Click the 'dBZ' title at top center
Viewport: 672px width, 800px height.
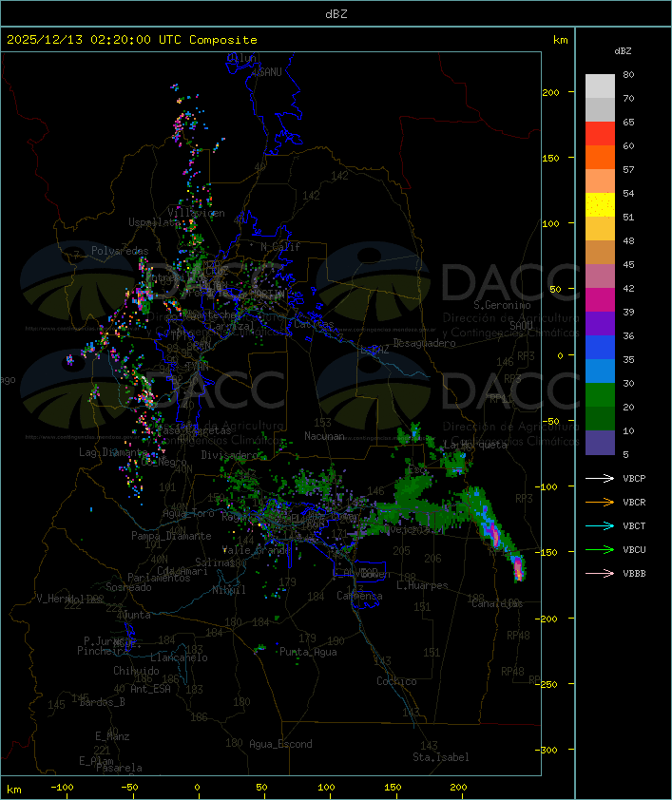336,14
